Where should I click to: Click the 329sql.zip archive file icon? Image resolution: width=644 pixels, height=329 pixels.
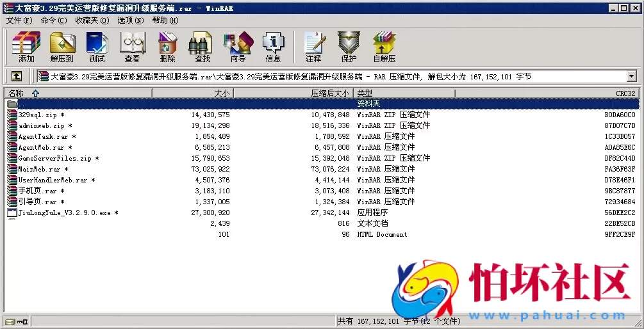coord(12,115)
